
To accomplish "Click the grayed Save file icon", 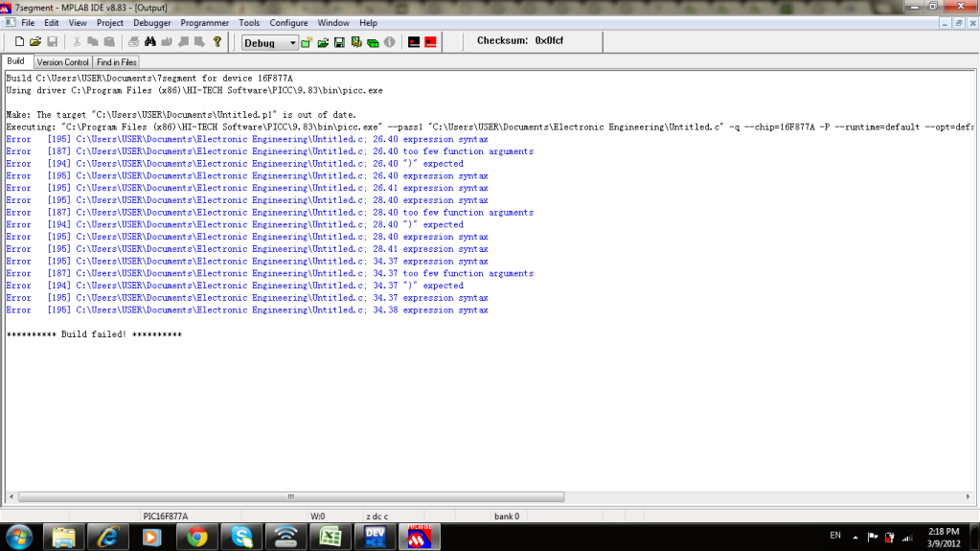I will (53, 42).
